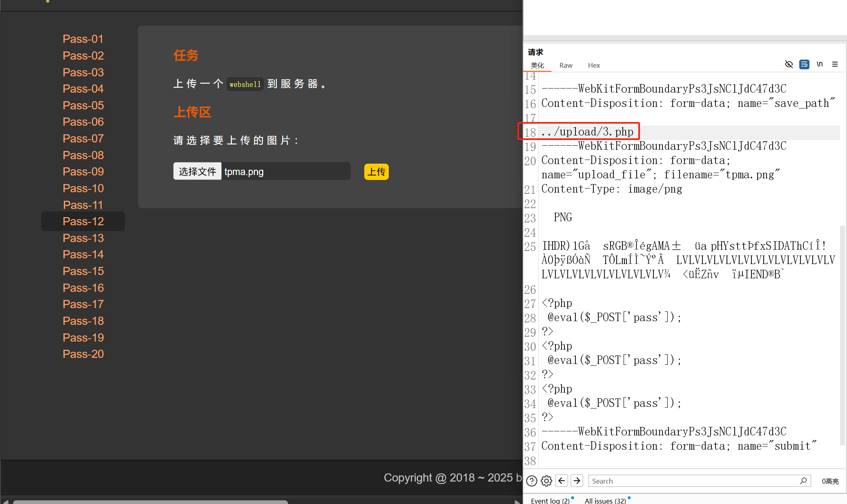Go to previous search match arrow
This screenshot has height=504, width=847.
(x=562, y=481)
